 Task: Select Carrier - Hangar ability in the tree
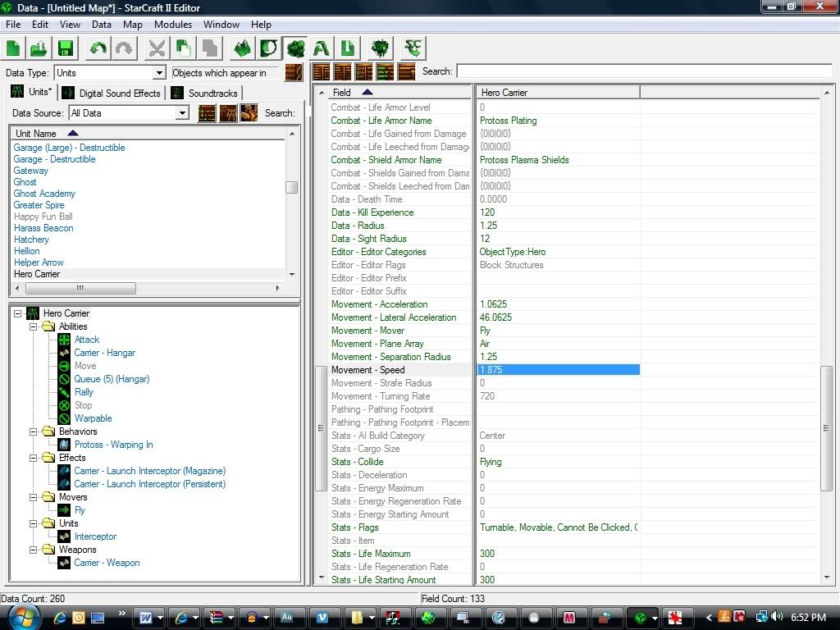coord(104,353)
